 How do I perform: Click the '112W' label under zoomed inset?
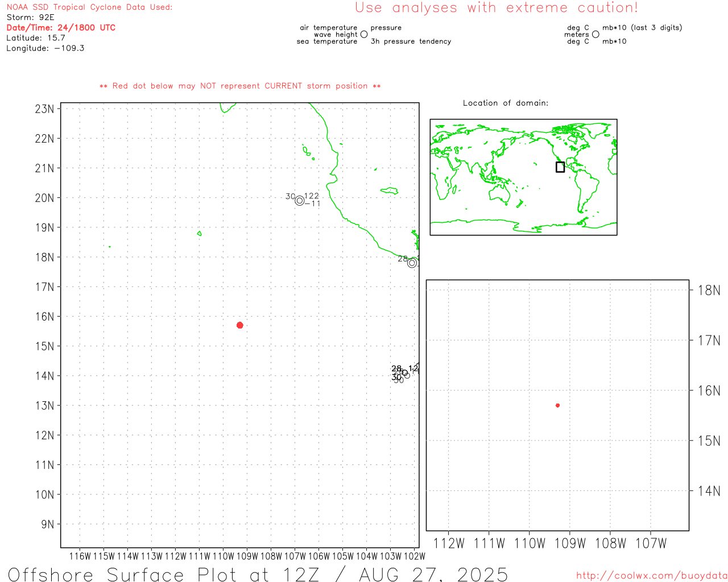point(449,543)
